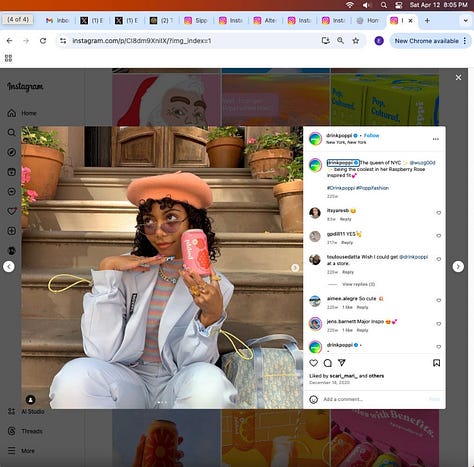View others who liked the post

376,376
